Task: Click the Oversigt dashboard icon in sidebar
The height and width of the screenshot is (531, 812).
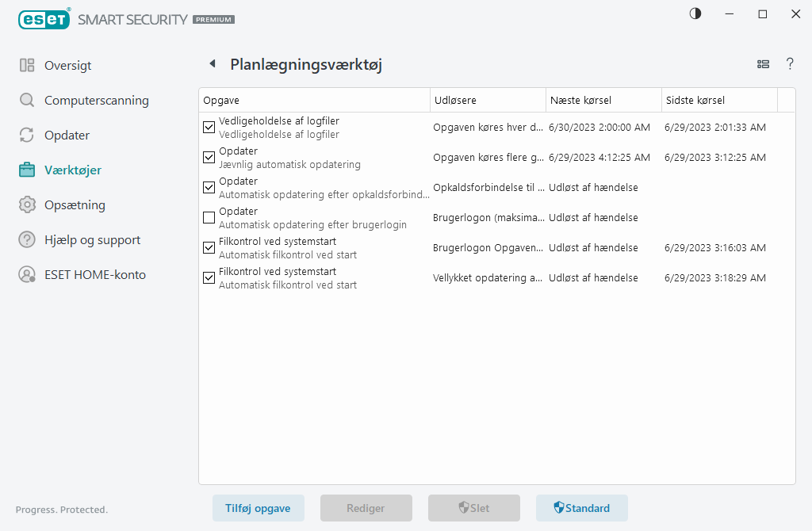Action: 27,66
